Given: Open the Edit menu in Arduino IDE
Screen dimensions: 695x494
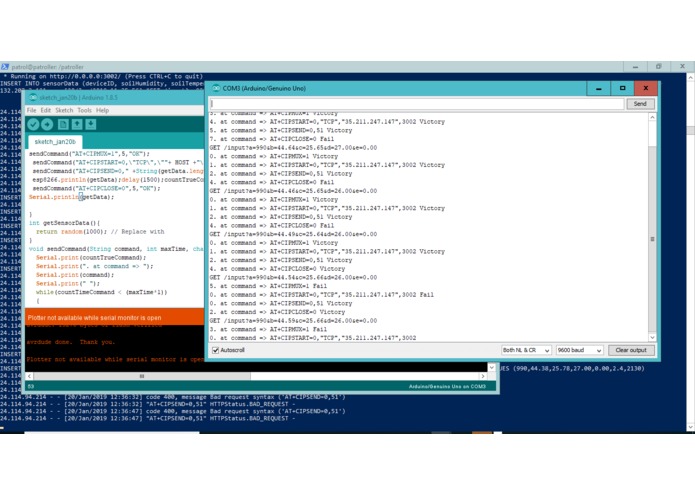Looking at the screenshot, I should coord(46,110).
